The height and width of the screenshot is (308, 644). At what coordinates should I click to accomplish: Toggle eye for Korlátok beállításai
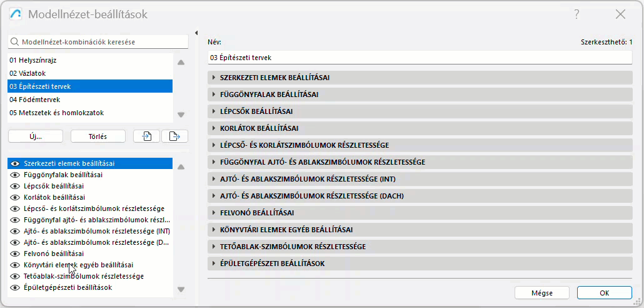15,197
